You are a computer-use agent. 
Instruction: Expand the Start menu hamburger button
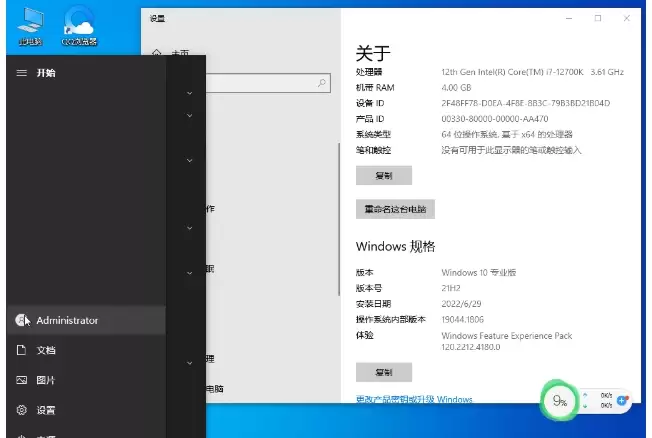click(21, 73)
